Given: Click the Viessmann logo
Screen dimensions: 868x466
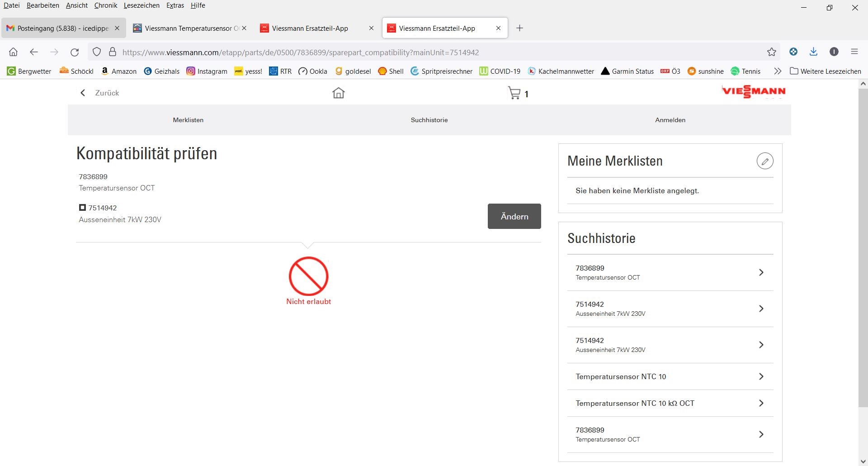Looking at the screenshot, I should [x=754, y=92].
